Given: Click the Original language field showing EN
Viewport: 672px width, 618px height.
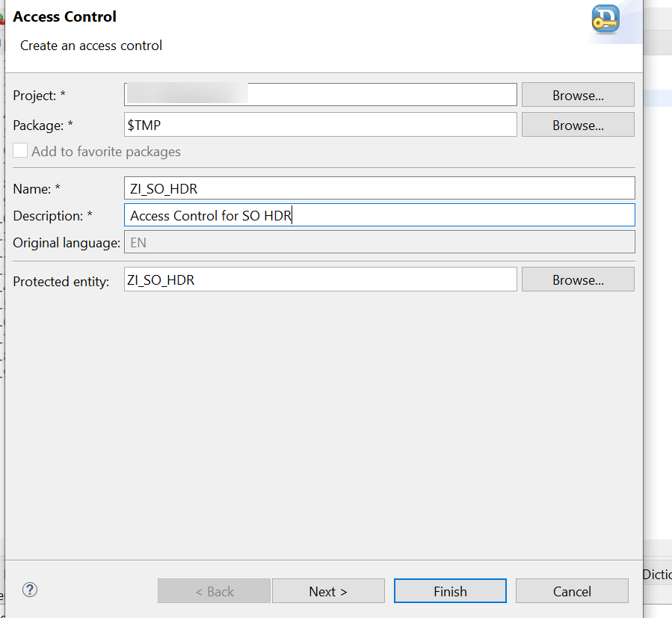Looking at the screenshot, I should (380, 242).
